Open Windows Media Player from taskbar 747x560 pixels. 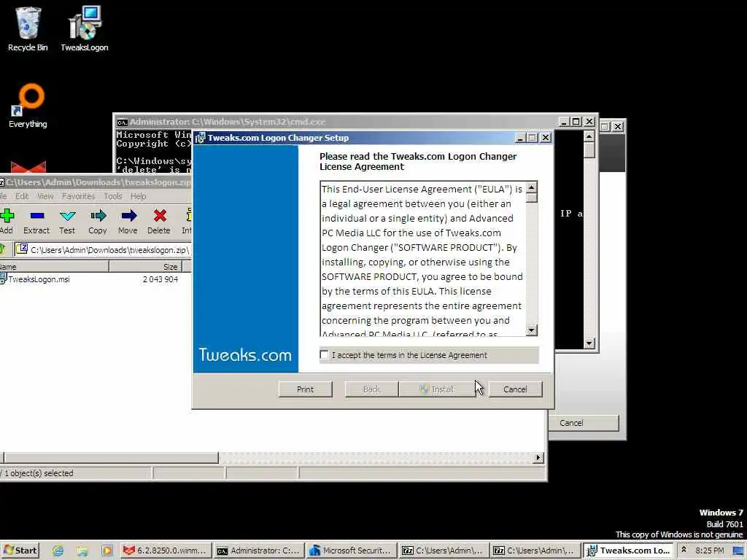point(107,551)
